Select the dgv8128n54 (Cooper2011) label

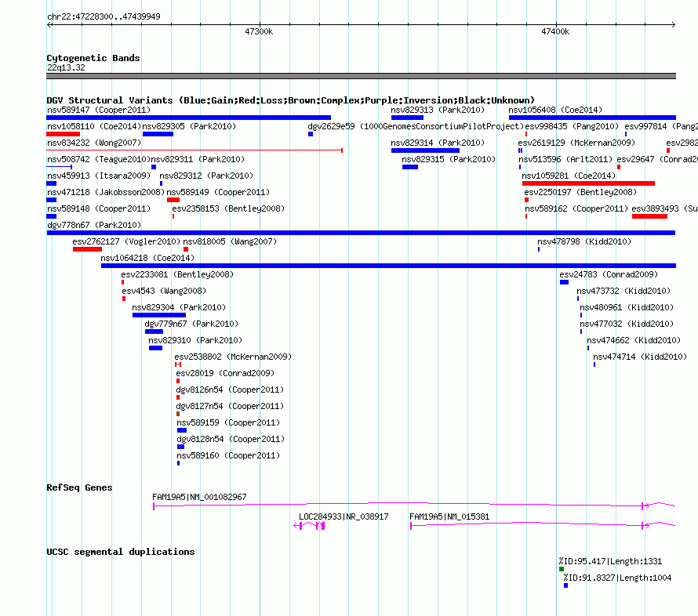pyautogui.click(x=231, y=439)
